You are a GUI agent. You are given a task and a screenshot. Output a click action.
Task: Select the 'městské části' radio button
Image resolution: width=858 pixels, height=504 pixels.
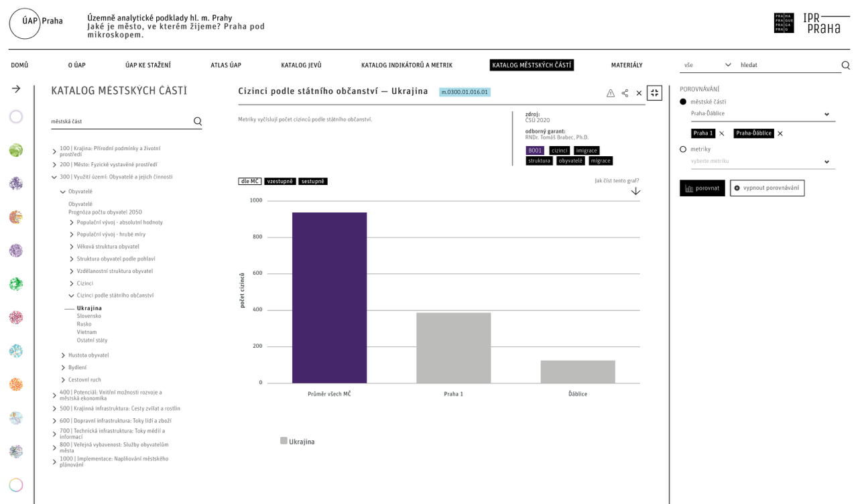coord(683,102)
